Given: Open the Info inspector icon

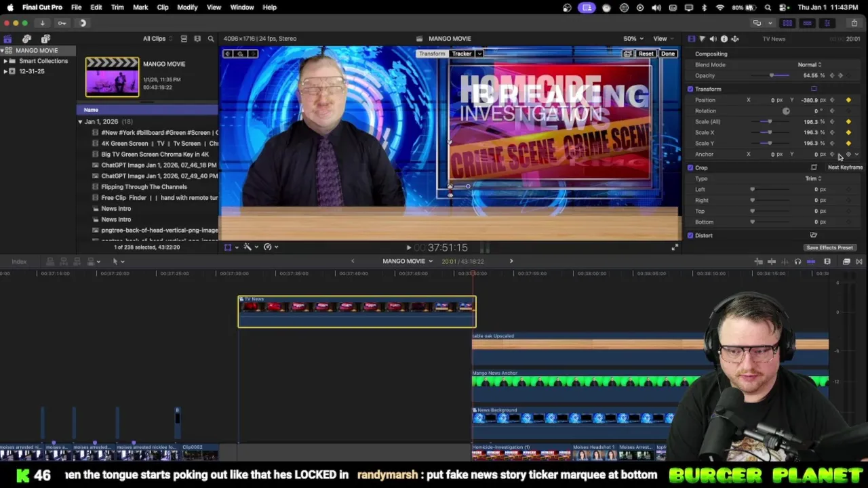Looking at the screenshot, I should 724,39.
